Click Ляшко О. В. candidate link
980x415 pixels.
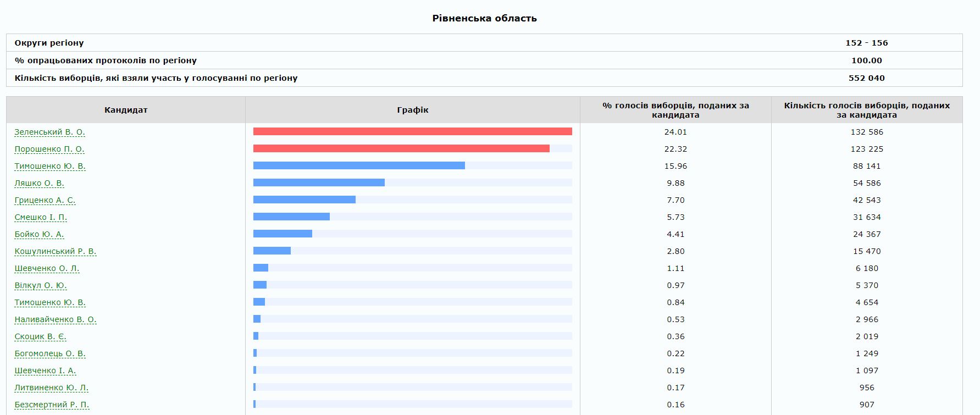39,183
